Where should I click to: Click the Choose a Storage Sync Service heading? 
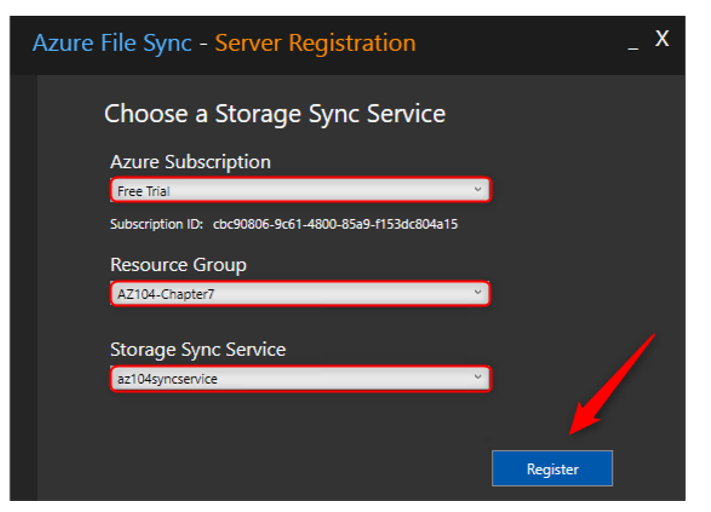point(275,113)
